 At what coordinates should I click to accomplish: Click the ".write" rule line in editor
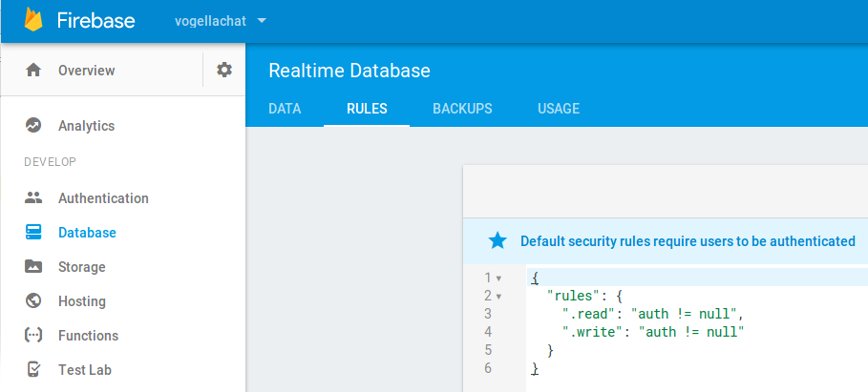[652, 332]
